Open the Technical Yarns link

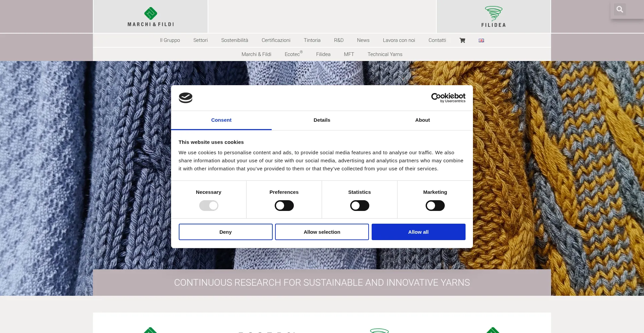pyautogui.click(x=385, y=54)
